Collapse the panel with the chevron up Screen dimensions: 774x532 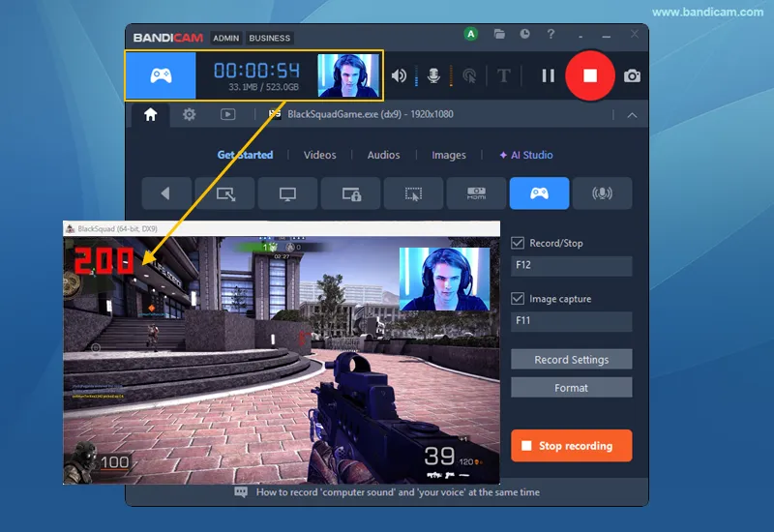(632, 115)
